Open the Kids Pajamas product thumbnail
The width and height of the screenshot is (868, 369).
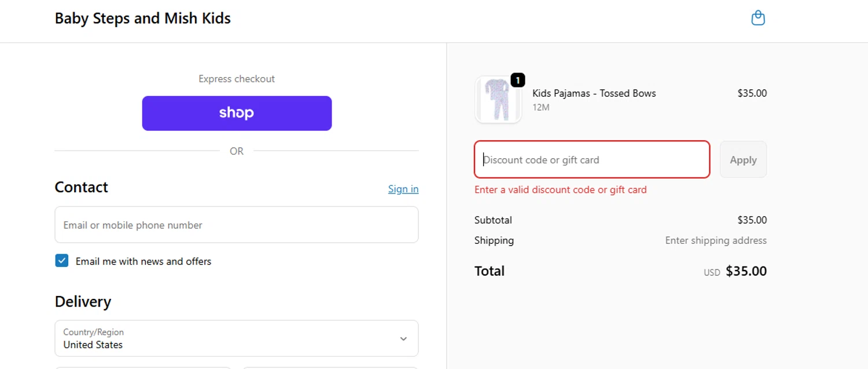(x=498, y=100)
